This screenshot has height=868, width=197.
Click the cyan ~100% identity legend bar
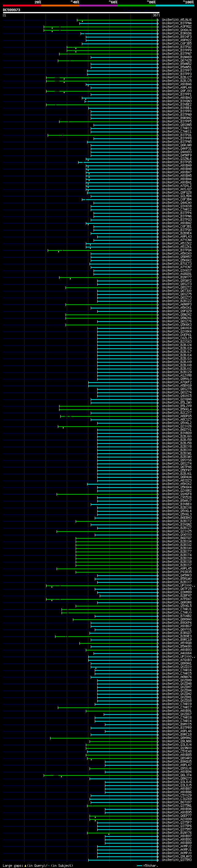(x=175, y=6)
